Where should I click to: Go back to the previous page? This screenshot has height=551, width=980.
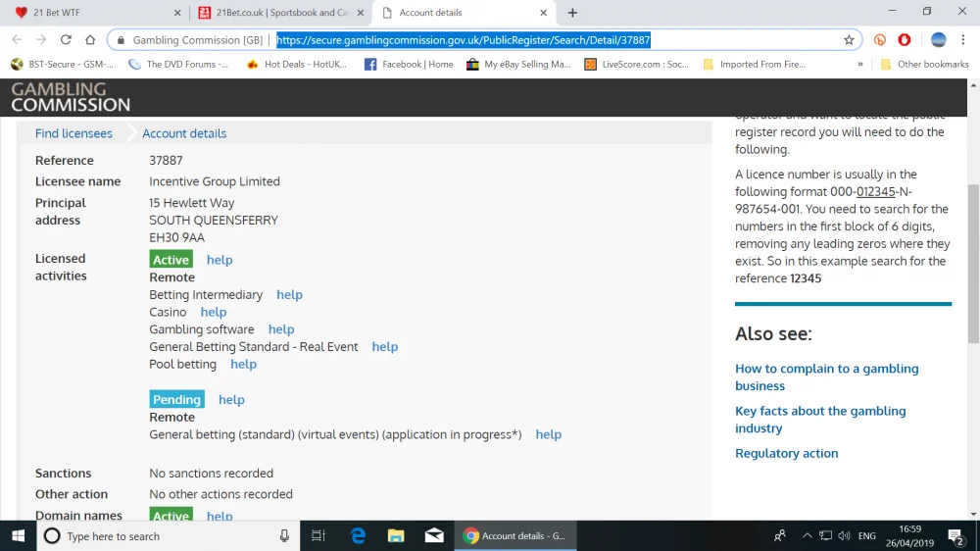(17, 39)
